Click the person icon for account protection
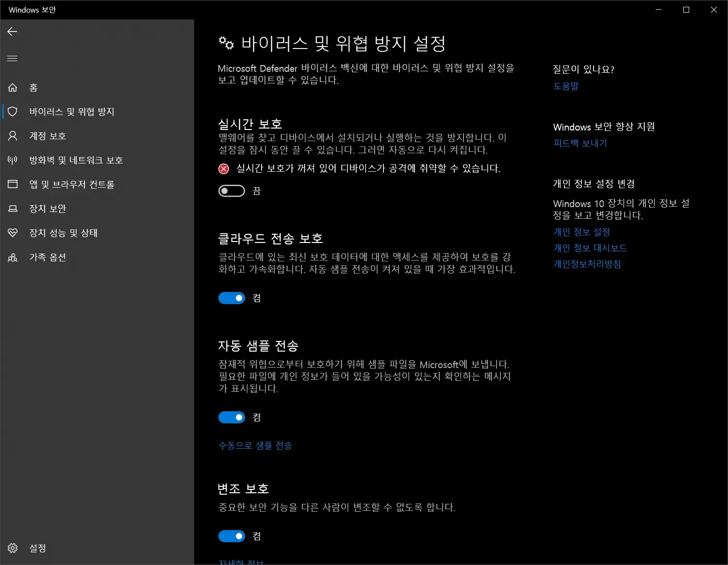728x565 pixels. click(x=13, y=136)
